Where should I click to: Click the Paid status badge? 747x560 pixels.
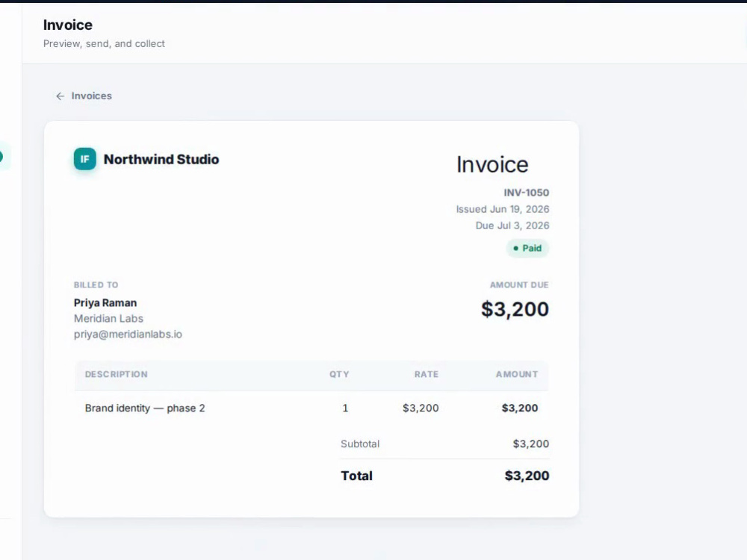click(x=527, y=248)
